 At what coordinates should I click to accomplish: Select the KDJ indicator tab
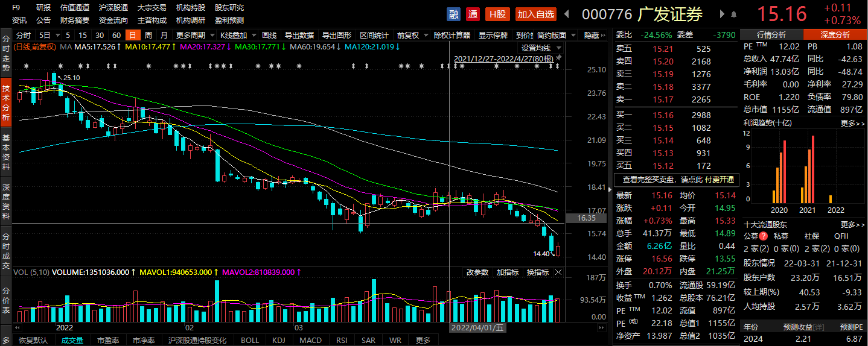click(279, 340)
